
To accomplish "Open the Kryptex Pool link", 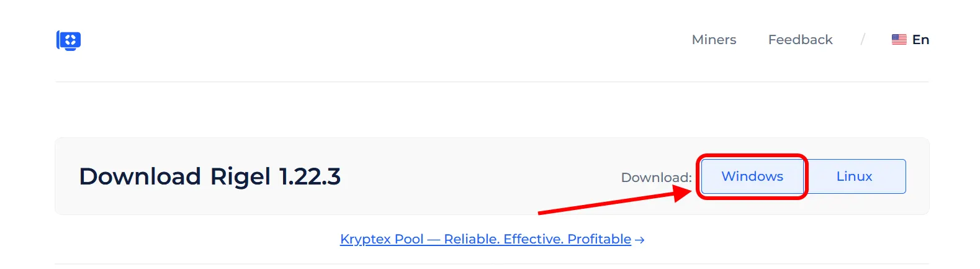I will click(x=485, y=239).
